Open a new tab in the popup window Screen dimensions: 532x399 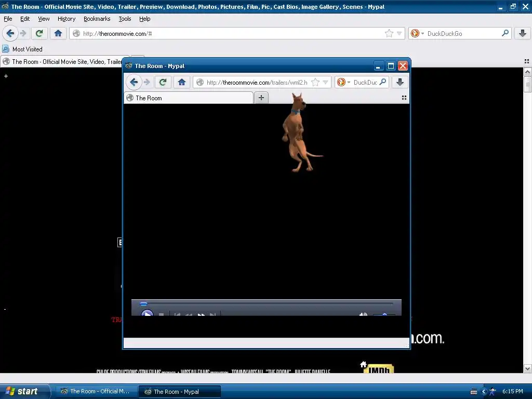(261, 98)
